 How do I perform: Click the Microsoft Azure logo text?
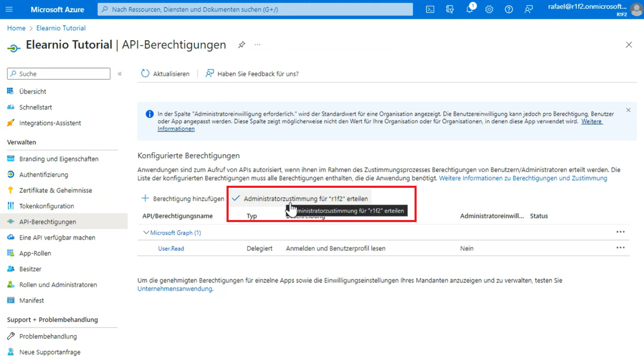click(57, 9)
